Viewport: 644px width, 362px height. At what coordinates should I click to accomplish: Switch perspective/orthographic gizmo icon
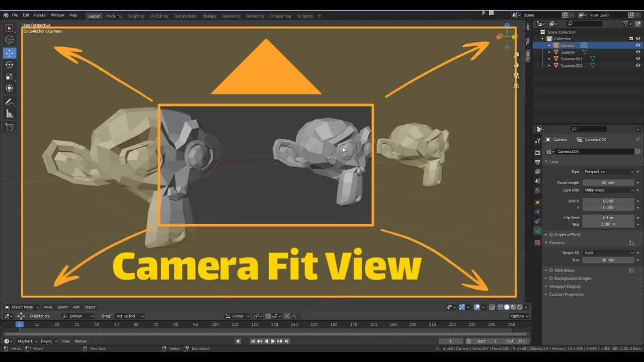[x=516, y=85]
